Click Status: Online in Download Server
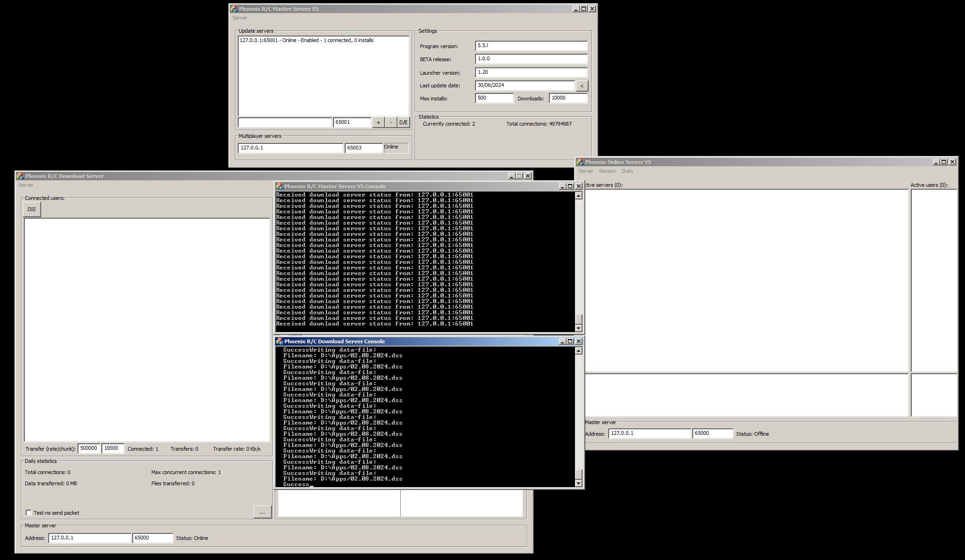The image size is (965, 560). [x=192, y=538]
